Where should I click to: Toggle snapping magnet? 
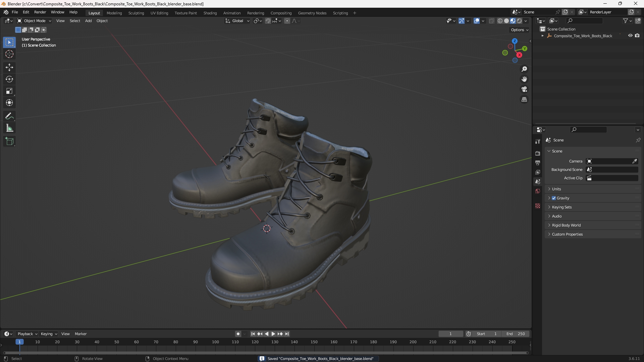[x=268, y=21]
